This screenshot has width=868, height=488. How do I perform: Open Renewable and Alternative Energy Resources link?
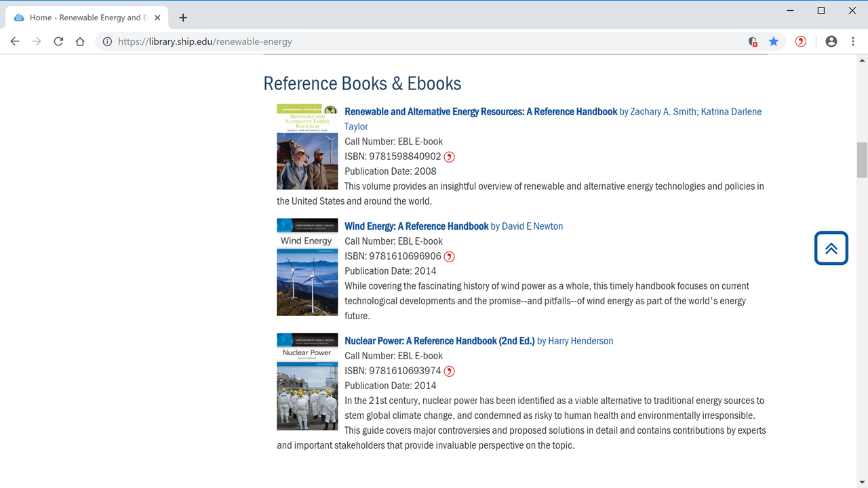tap(481, 112)
